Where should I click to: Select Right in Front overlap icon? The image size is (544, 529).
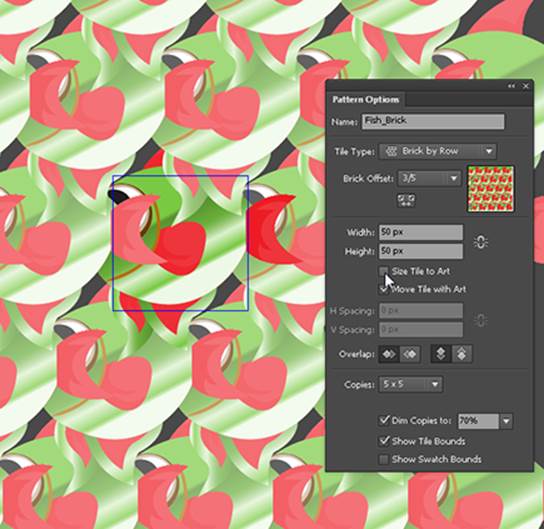coord(410,354)
